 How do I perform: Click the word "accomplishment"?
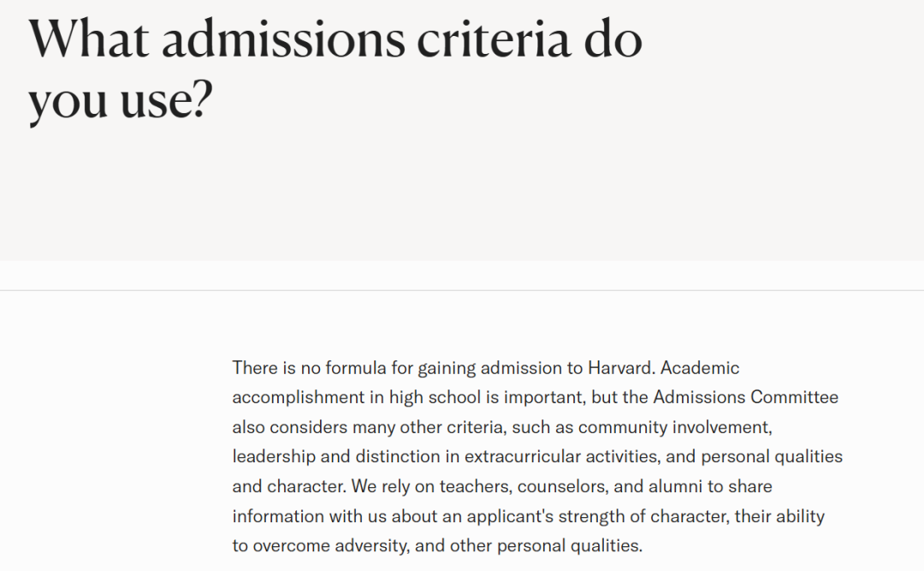coord(299,397)
